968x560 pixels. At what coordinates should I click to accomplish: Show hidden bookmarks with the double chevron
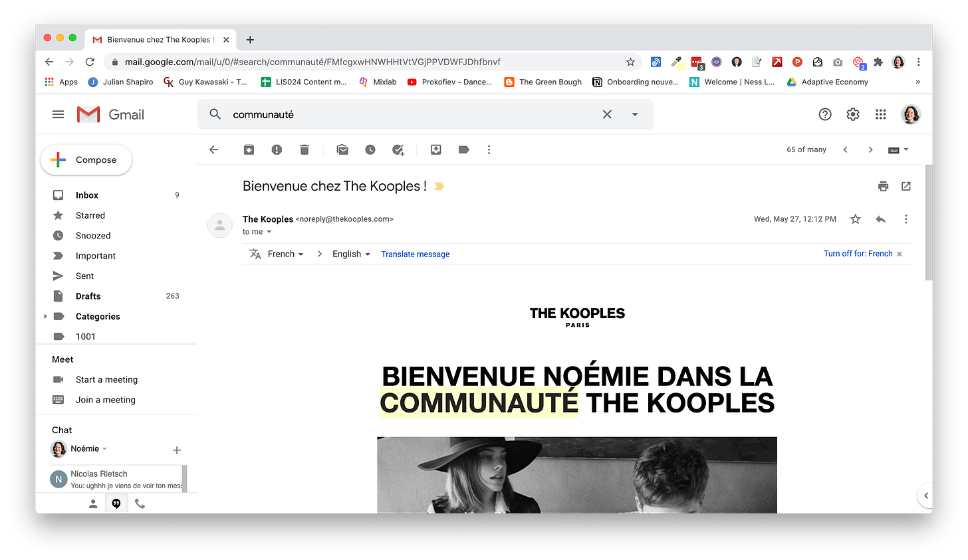point(918,82)
